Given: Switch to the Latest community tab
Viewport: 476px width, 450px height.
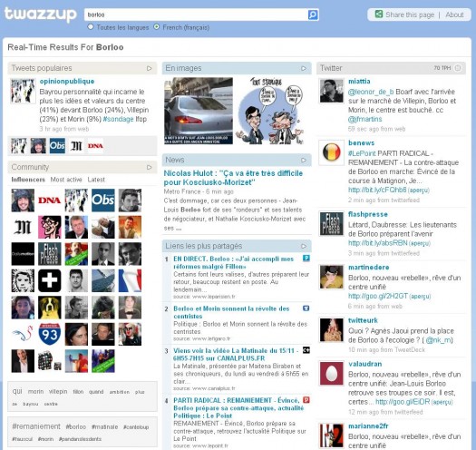Looking at the screenshot, I should pyautogui.click(x=96, y=180).
